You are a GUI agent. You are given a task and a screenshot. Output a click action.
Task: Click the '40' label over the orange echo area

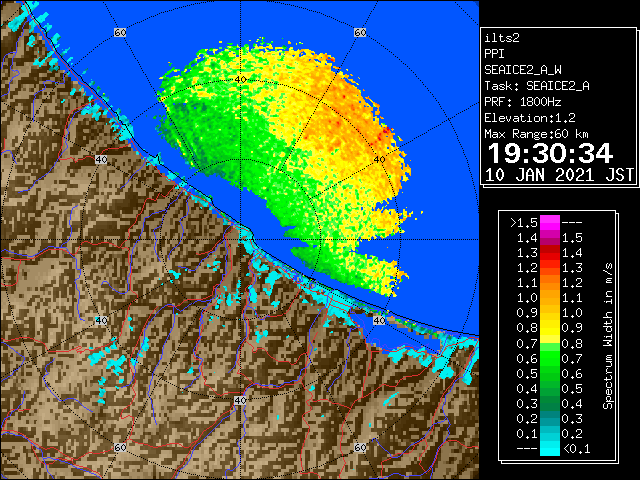coord(380,160)
